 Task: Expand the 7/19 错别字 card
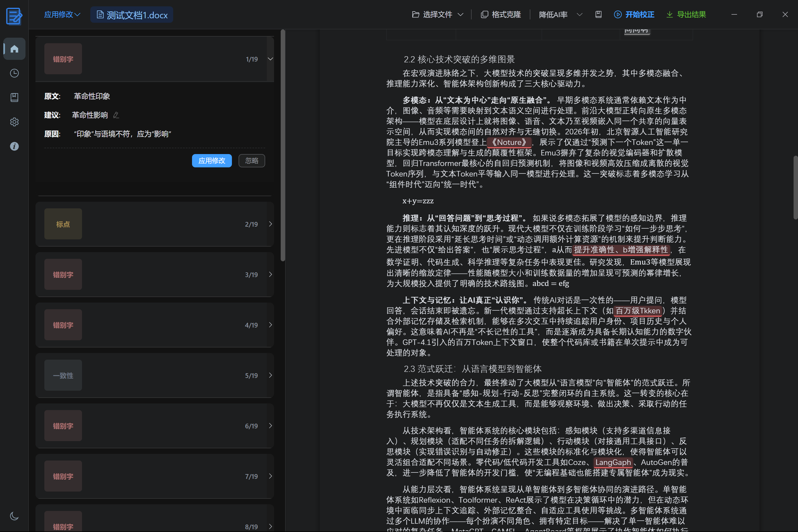click(270, 476)
